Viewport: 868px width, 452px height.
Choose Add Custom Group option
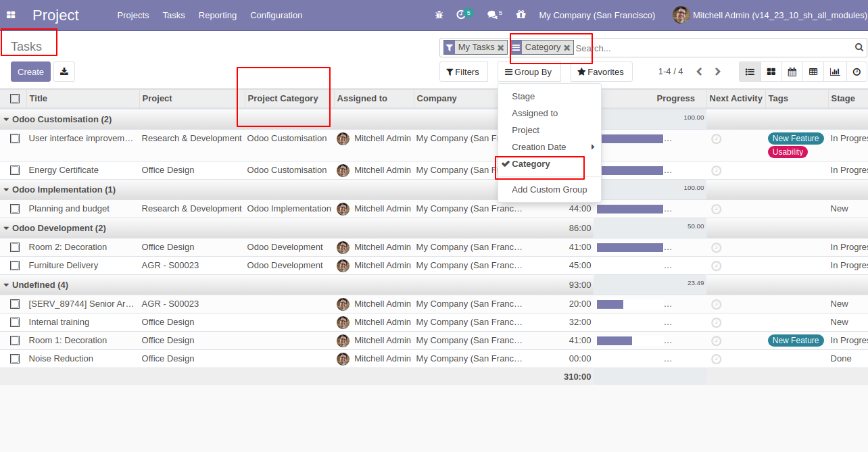pos(550,190)
